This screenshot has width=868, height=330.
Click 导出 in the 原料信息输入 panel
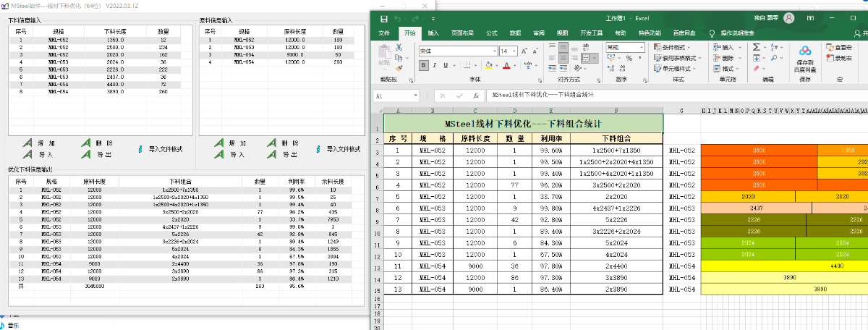coord(282,154)
